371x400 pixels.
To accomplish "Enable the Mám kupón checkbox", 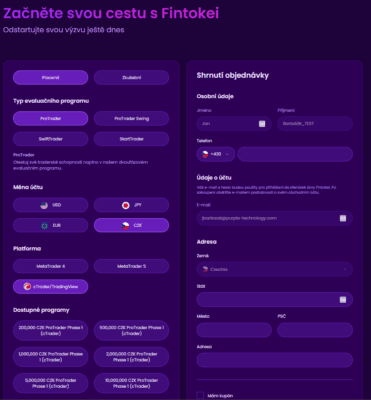I will pos(200,396).
